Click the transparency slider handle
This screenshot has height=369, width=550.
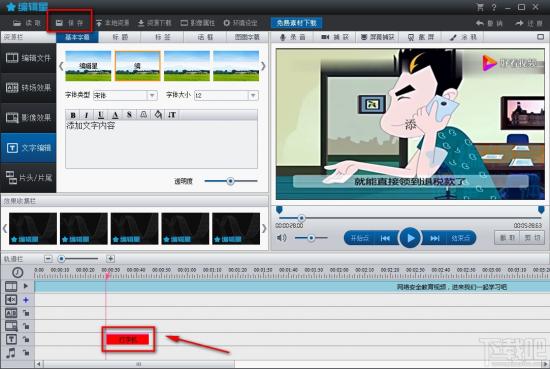click(230, 181)
